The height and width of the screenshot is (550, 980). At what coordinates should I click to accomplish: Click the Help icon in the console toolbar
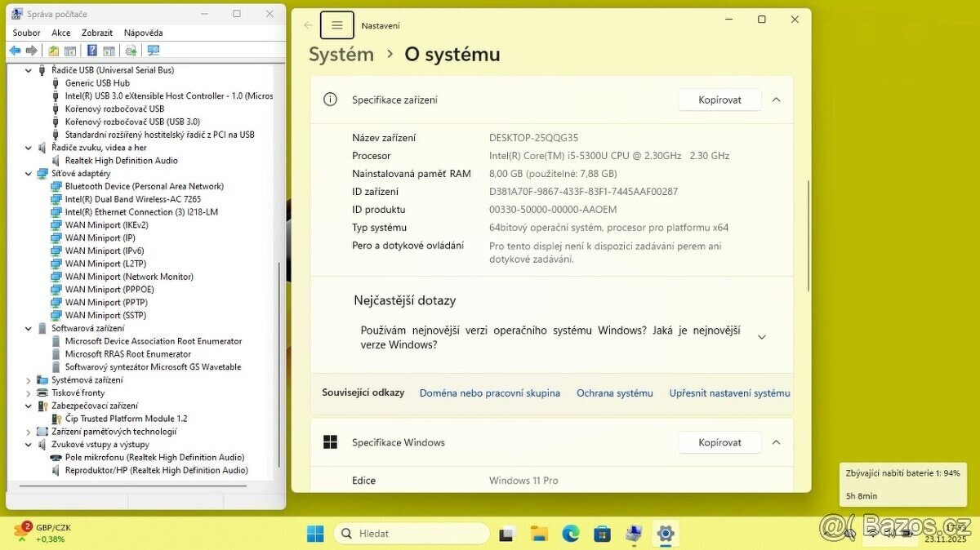(92, 51)
